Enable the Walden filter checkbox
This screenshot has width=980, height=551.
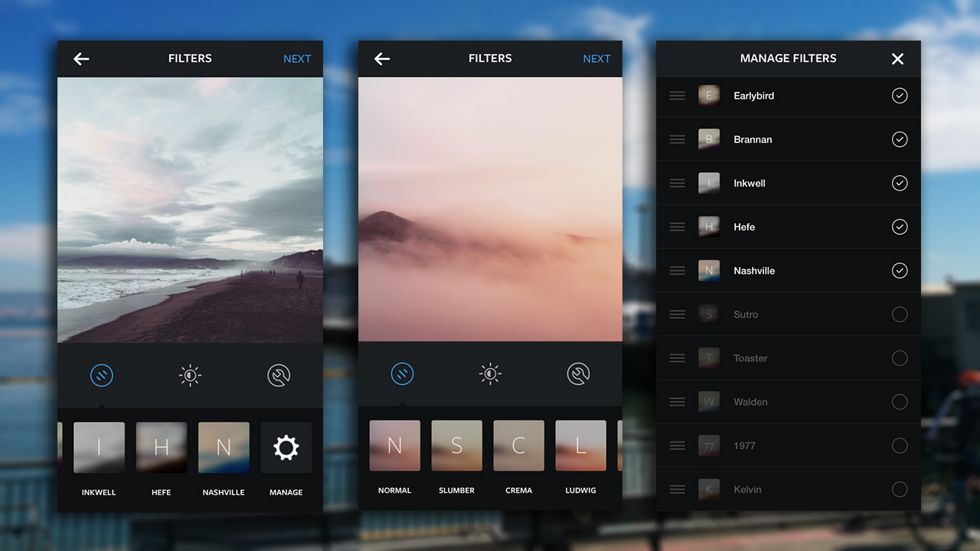coord(900,402)
